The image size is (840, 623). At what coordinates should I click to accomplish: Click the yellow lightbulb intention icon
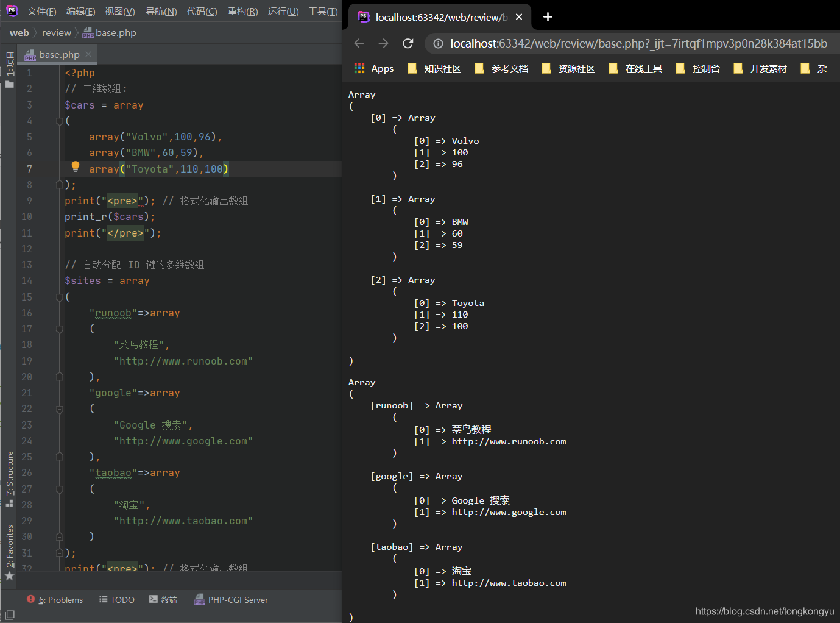tap(76, 166)
